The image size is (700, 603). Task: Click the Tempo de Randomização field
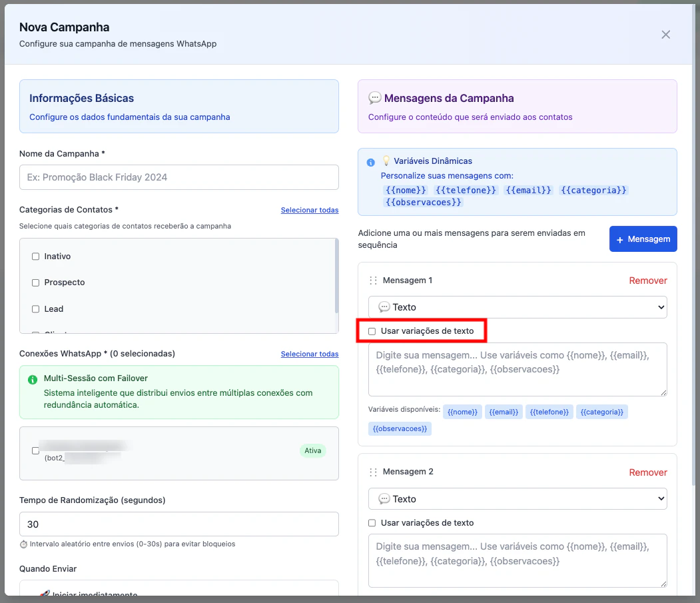[179, 524]
